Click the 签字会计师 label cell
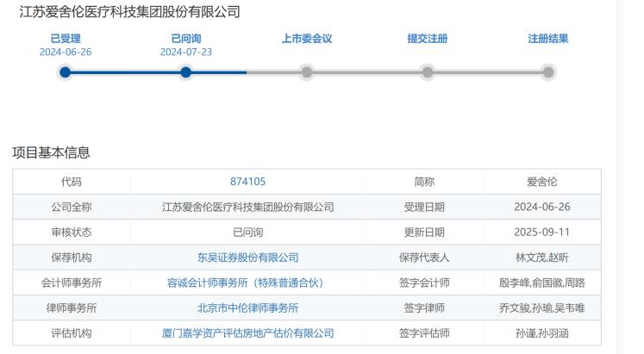 pyautogui.click(x=424, y=283)
